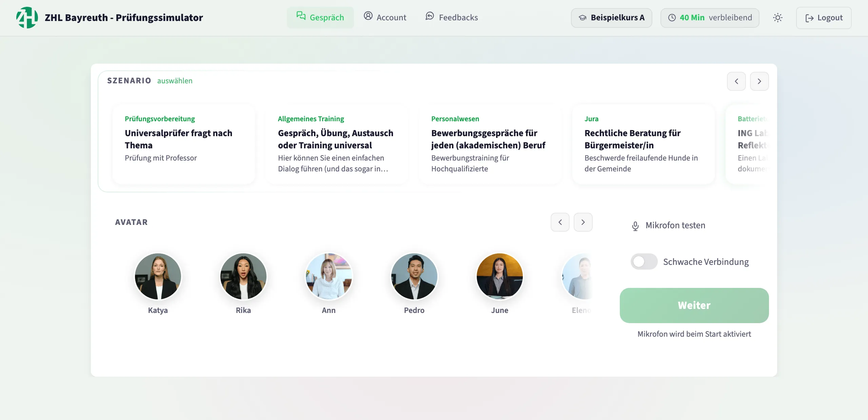The image size is (868, 420).
Task: Click the 'Schwache Verbindung' label text
Action: pyautogui.click(x=706, y=262)
